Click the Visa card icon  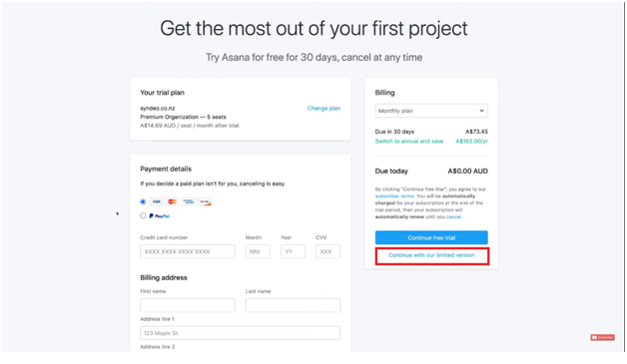coord(157,201)
